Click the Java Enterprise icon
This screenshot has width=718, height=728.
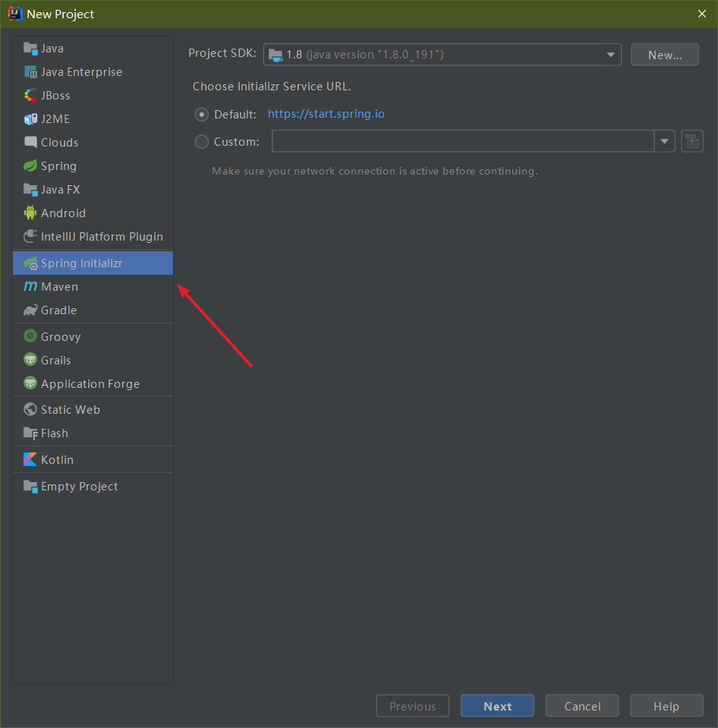30,72
